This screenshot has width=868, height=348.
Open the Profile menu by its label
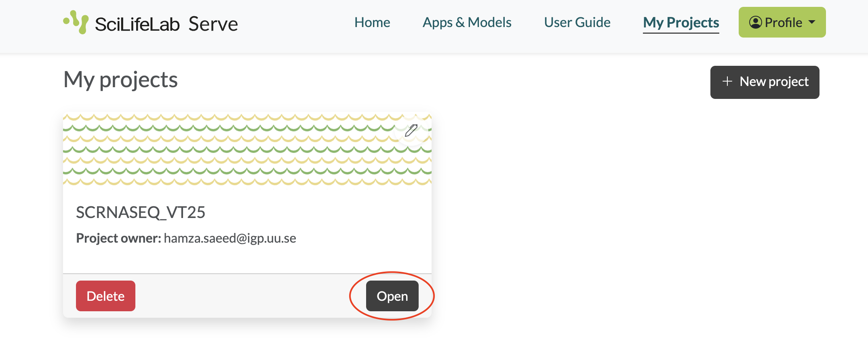(783, 23)
